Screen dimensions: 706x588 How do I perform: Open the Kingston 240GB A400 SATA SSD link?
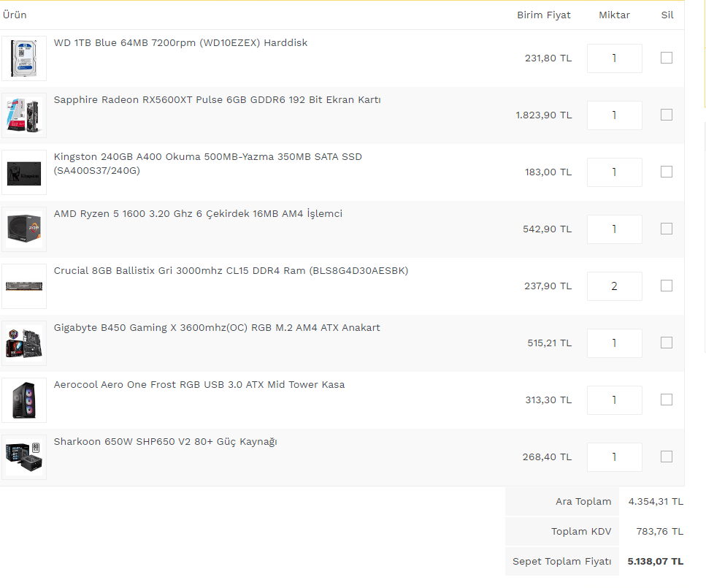pos(207,164)
